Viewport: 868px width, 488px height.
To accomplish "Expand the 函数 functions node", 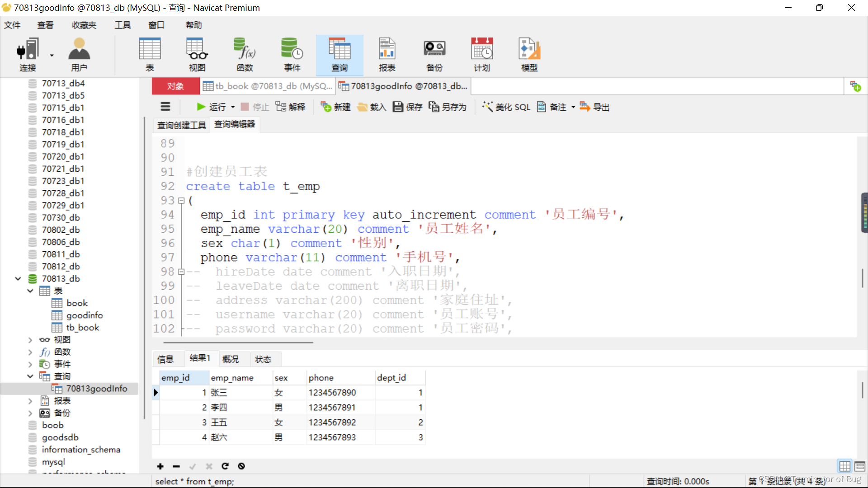I will tap(30, 352).
